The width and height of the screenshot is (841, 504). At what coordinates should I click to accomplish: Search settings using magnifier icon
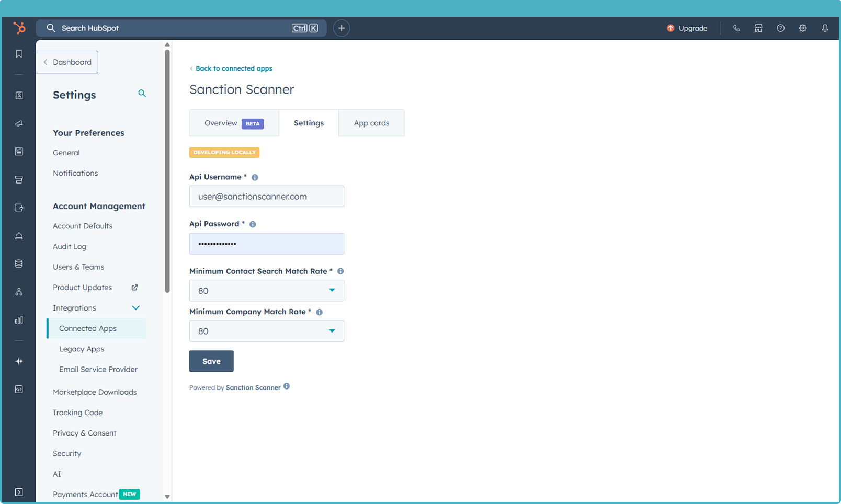(142, 94)
